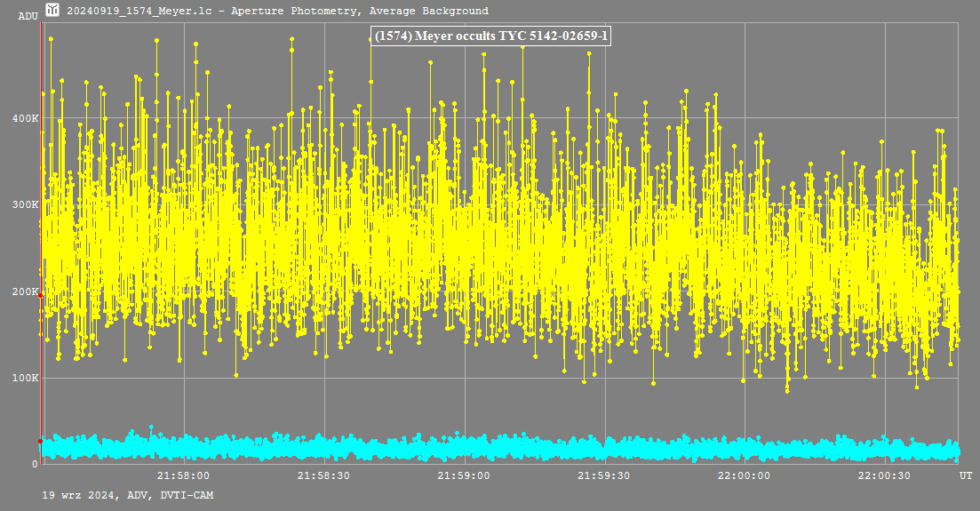Click the footer '19 wrz 2024, ADV, DVTI-CAM'
The width and height of the screenshot is (980, 511).
(128, 495)
